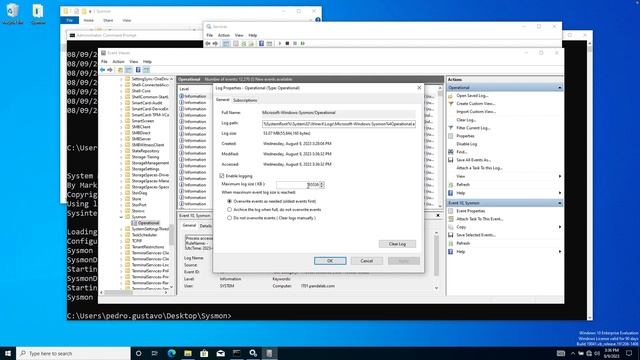Increase maximum log size with up arrow
This screenshot has width=640, height=360.
pyautogui.click(x=322, y=183)
